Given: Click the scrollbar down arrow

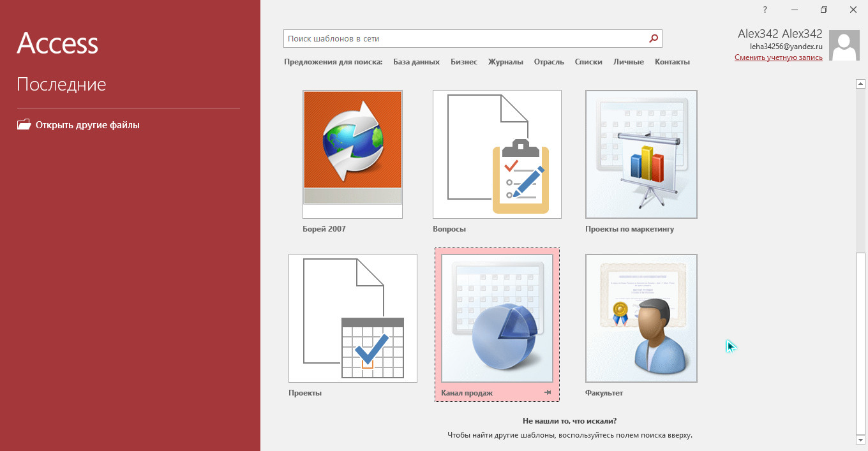Looking at the screenshot, I should (x=860, y=440).
